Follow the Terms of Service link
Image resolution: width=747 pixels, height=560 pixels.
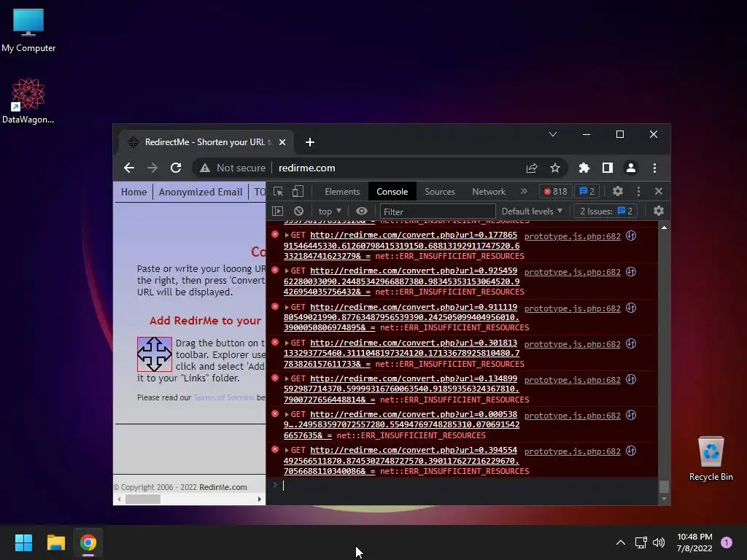pos(224,397)
